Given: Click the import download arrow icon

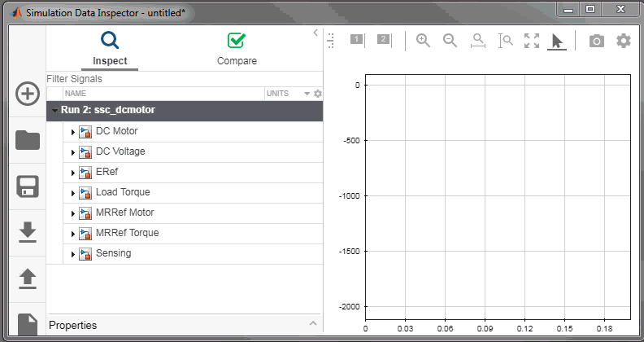Looking at the screenshot, I should [28, 233].
